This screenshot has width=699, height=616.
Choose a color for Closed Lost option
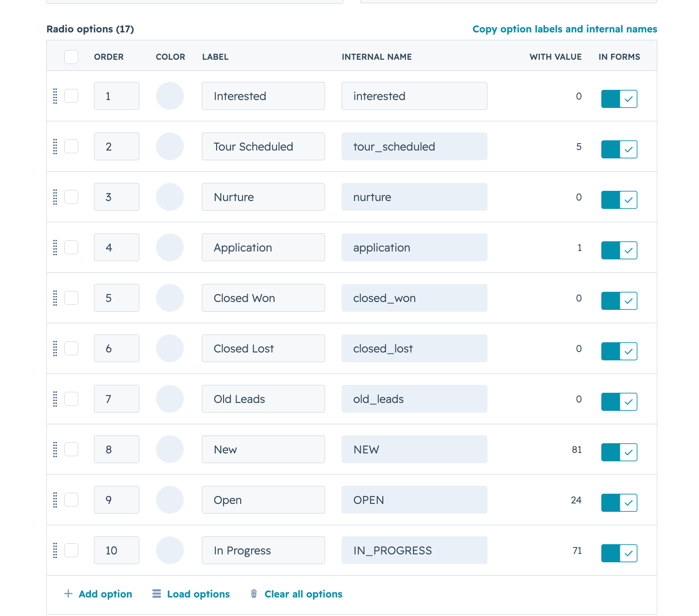tap(170, 348)
